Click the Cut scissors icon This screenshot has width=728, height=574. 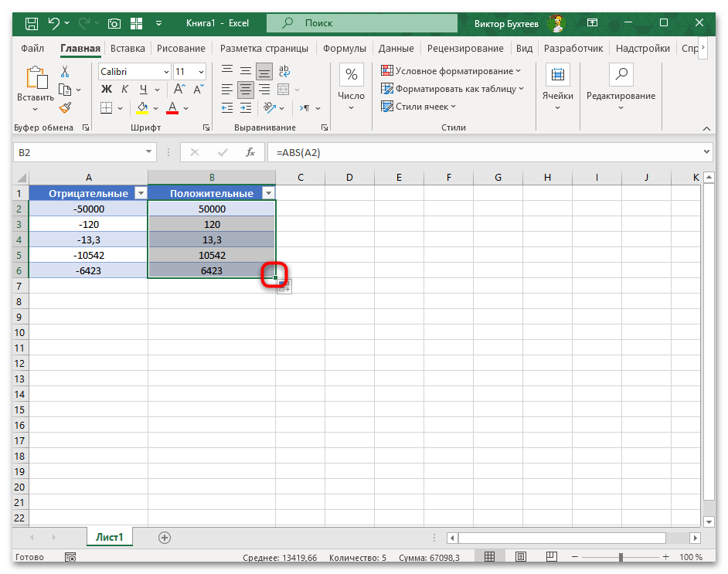tap(65, 72)
